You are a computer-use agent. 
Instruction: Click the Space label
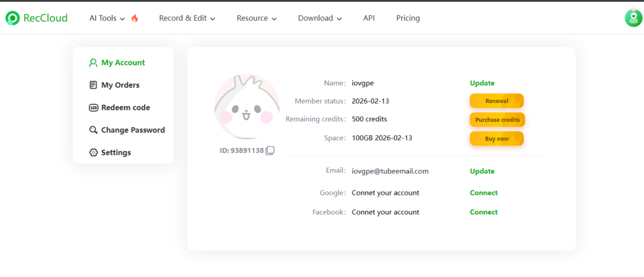tap(335, 138)
